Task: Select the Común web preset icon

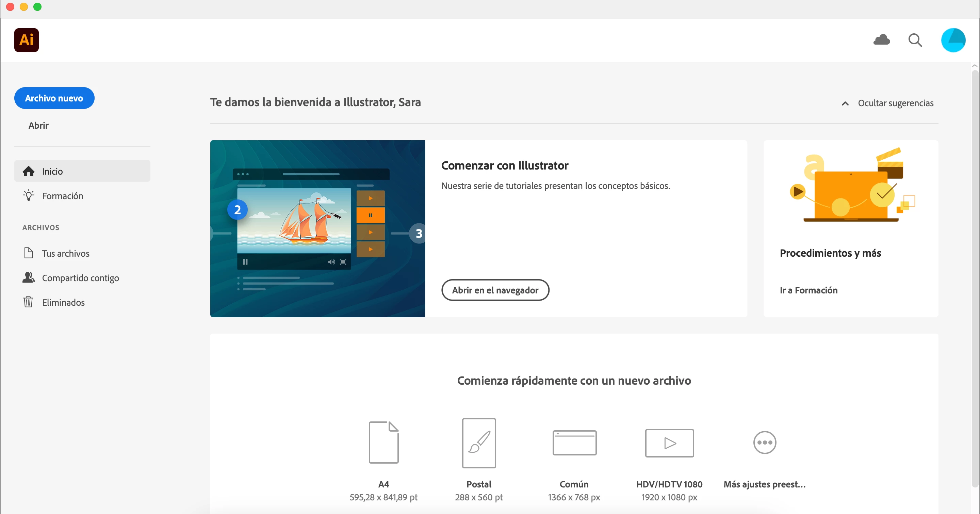Action: [574, 443]
